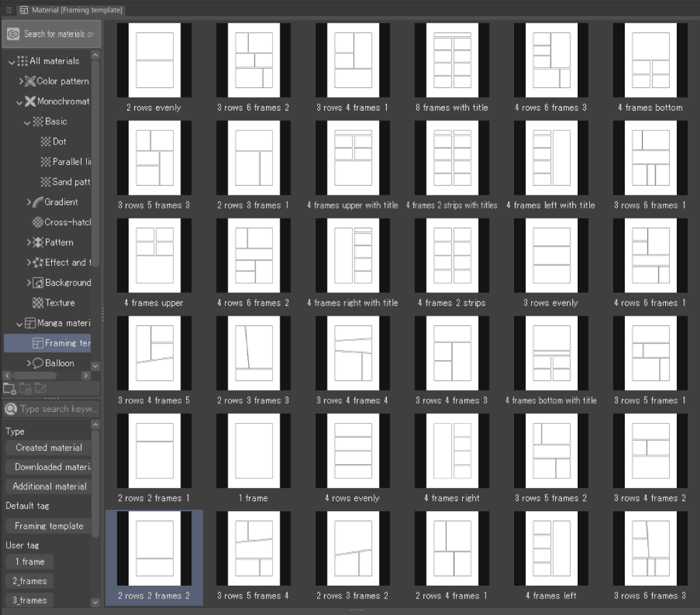700x615 pixels.
Task: Select the Balloon folder icon
Action: click(38, 364)
